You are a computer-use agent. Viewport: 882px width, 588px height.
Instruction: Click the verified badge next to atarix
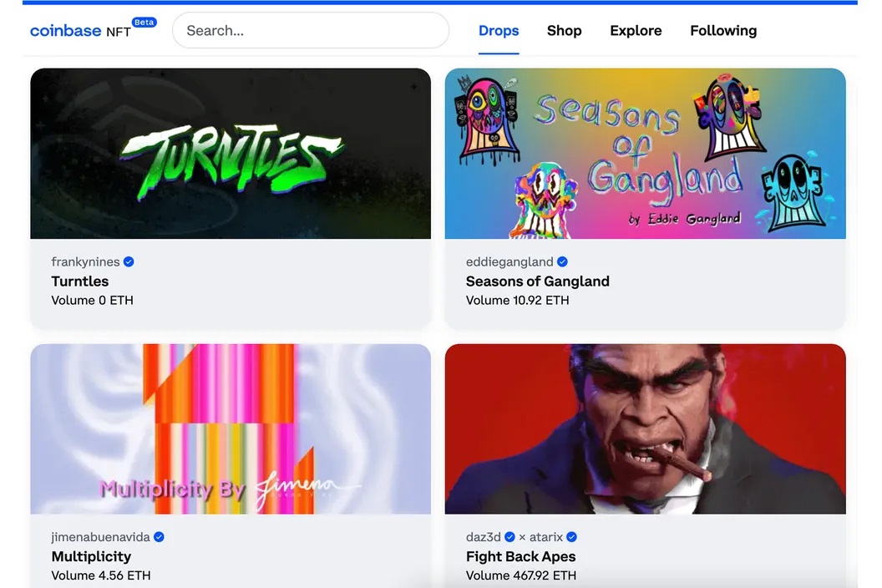pos(571,537)
